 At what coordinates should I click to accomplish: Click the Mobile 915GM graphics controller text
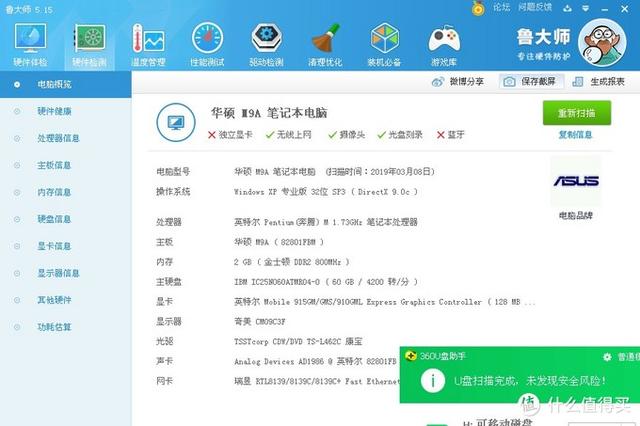(384, 302)
